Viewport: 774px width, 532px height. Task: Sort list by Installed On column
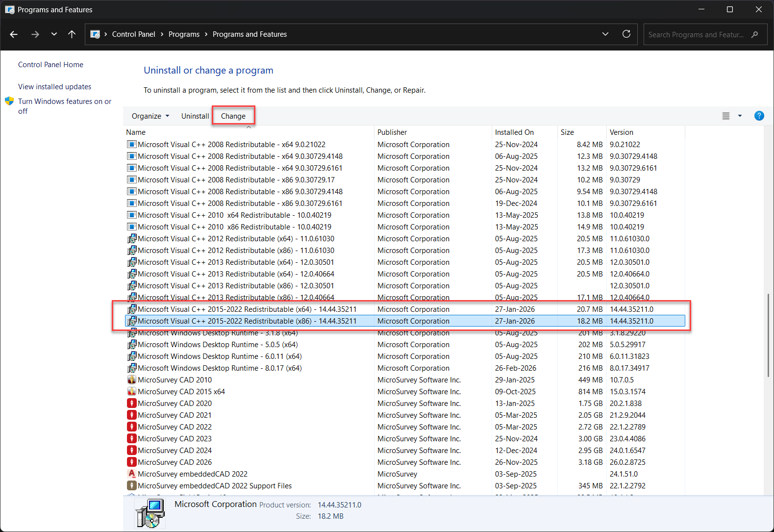click(514, 132)
